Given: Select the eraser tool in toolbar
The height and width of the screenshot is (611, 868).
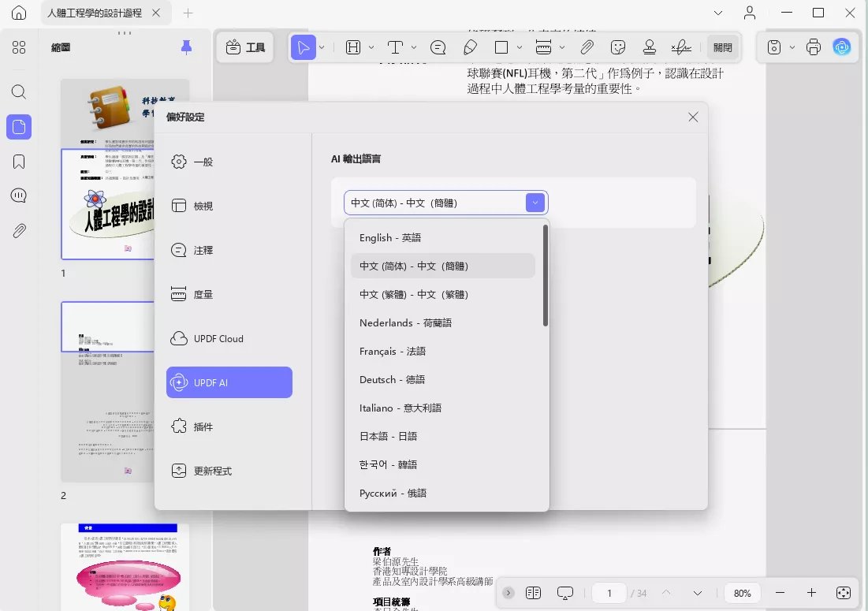Looking at the screenshot, I should pyautogui.click(x=470, y=47).
